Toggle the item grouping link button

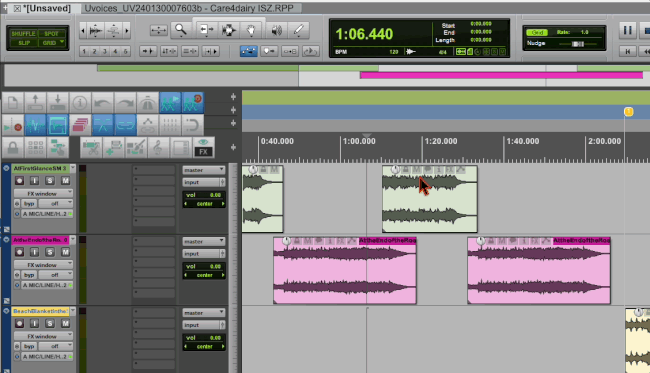124,125
